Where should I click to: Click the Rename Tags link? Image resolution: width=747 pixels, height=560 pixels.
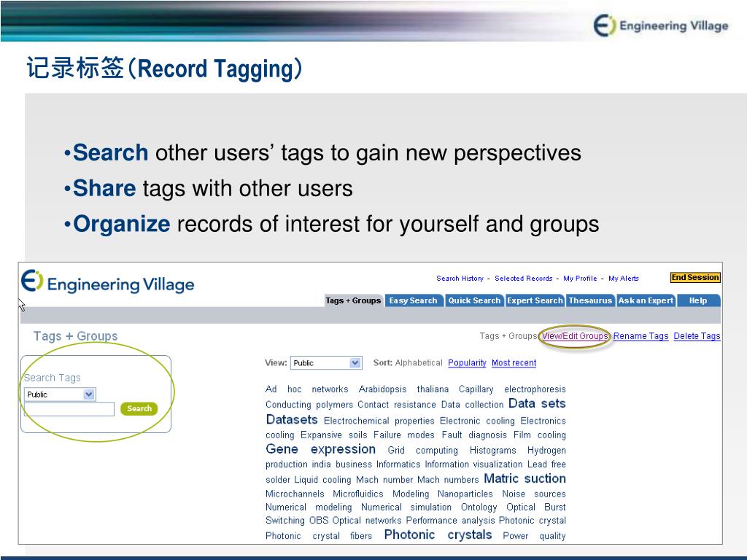point(640,335)
